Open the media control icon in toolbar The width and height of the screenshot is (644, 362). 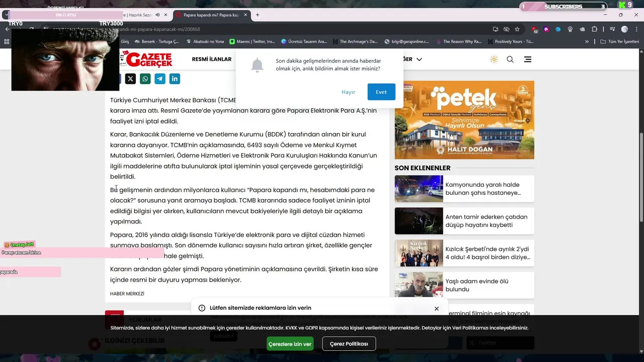click(x=612, y=29)
